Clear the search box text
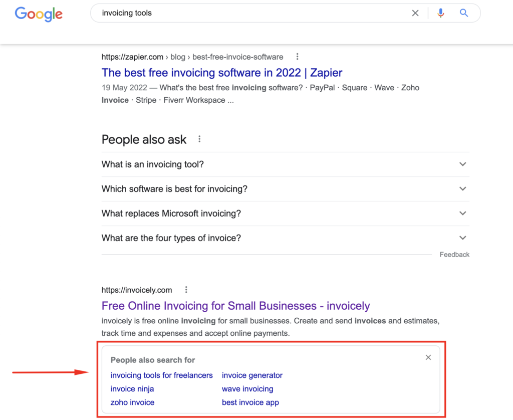513x420 pixels. 415,14
